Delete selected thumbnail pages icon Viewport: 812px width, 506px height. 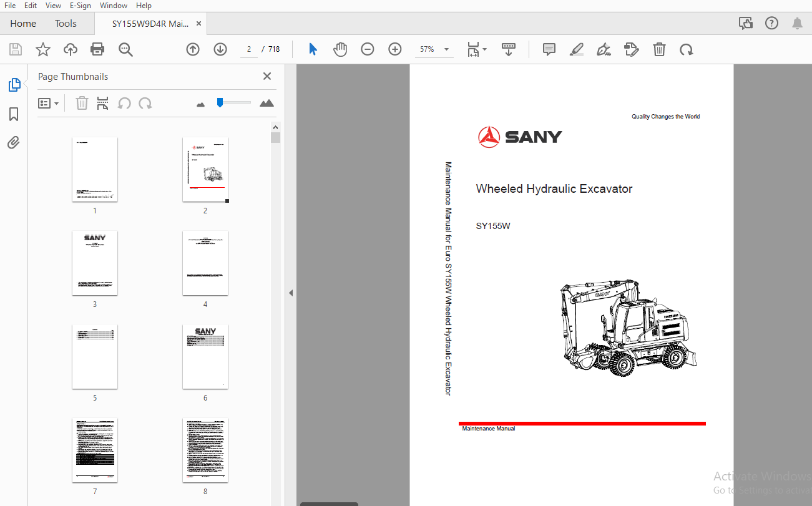pyautogui.click(x=82, y=103)
